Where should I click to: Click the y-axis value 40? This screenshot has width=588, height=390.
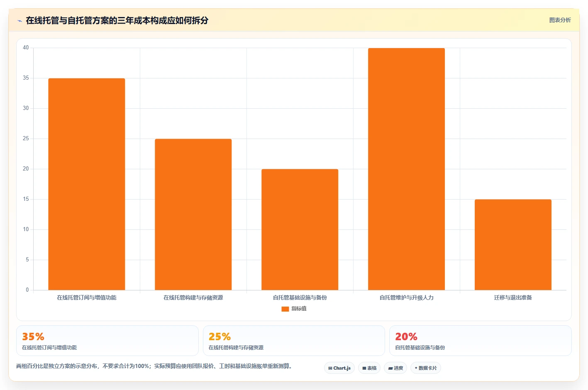(26, 48)
